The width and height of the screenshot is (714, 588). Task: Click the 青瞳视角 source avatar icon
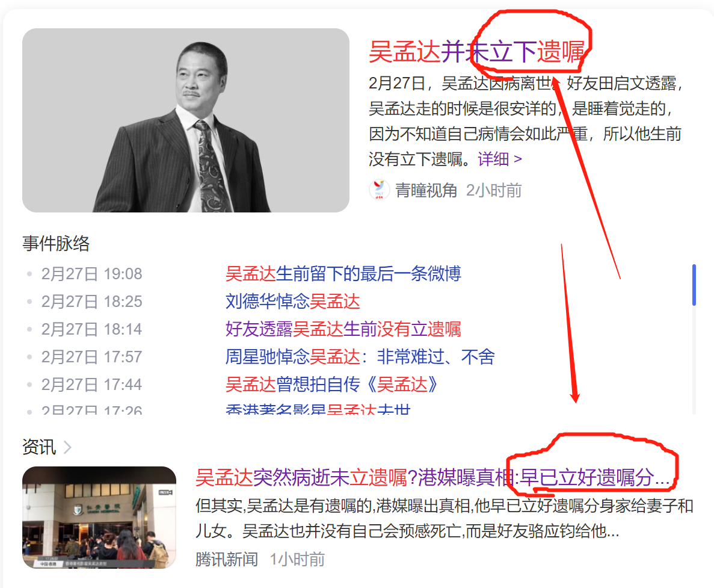379,190
